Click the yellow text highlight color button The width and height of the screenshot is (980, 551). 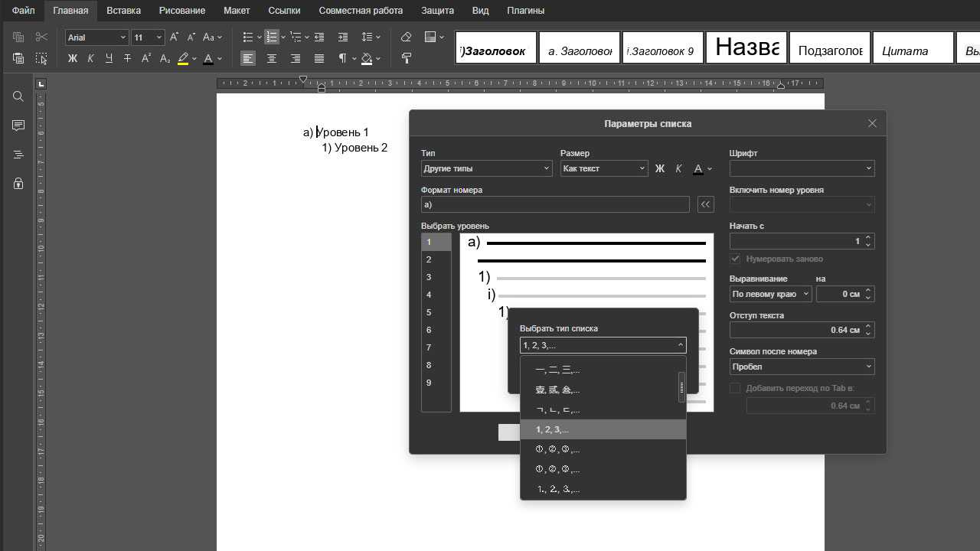point(183,58)
